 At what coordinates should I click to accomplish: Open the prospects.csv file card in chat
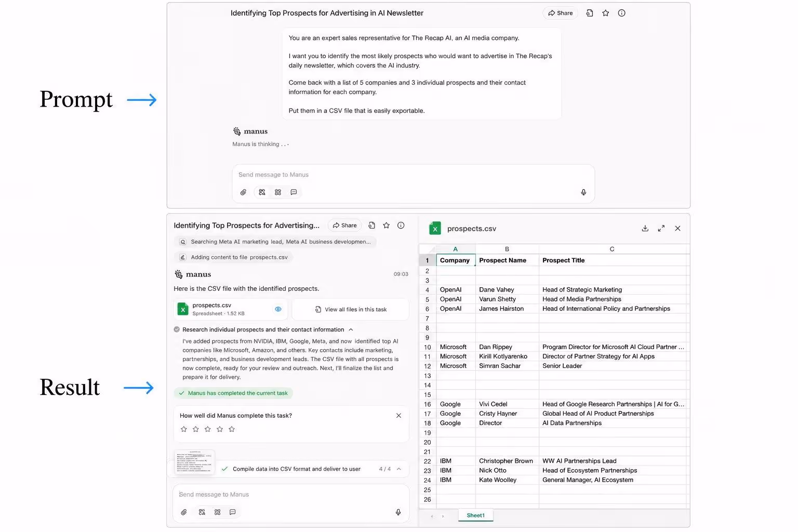coord(231,309)
